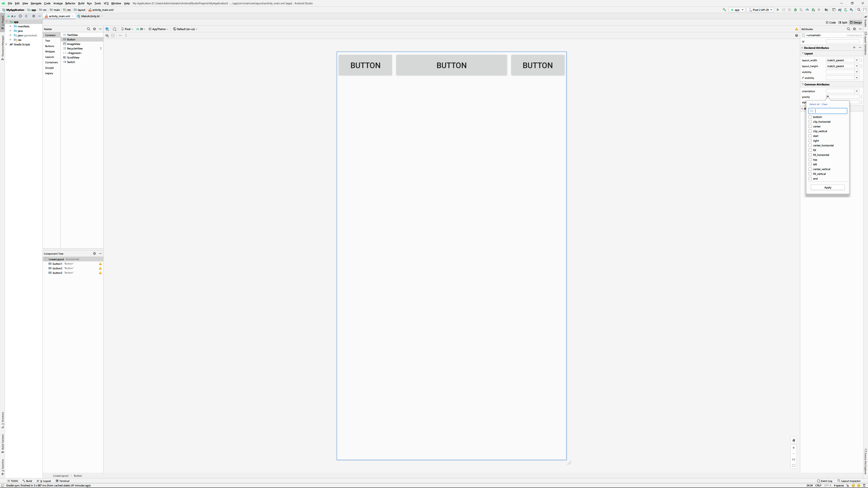The width and height of the screenshot is (868, 488).
Task: Click the design surface layers icon
Action: (x=107, y=29)
